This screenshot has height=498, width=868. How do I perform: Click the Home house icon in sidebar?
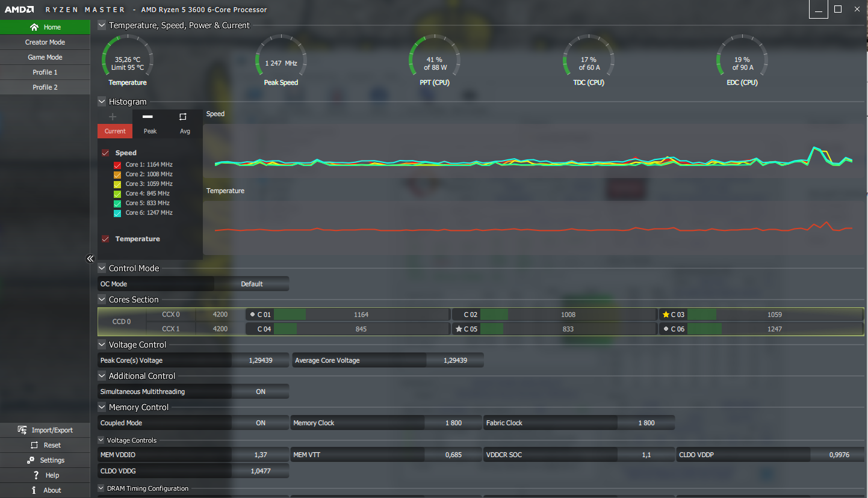(34, 27)
